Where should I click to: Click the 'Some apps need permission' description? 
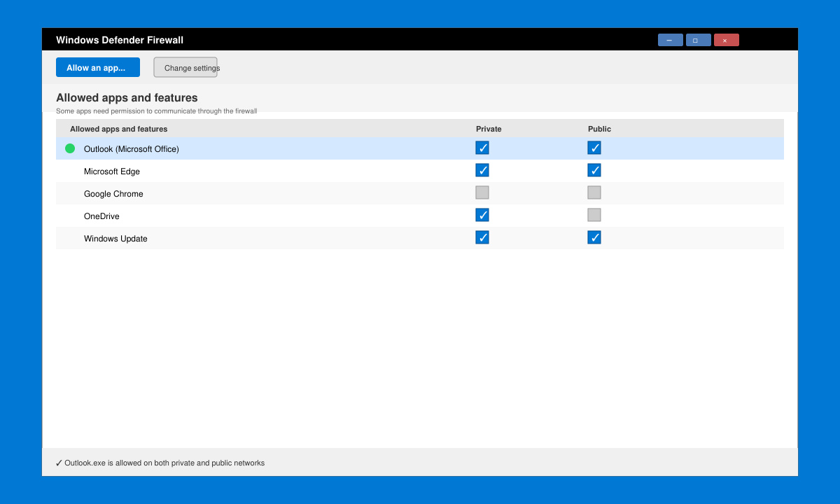pyautogui.click(x=157, y=111)
